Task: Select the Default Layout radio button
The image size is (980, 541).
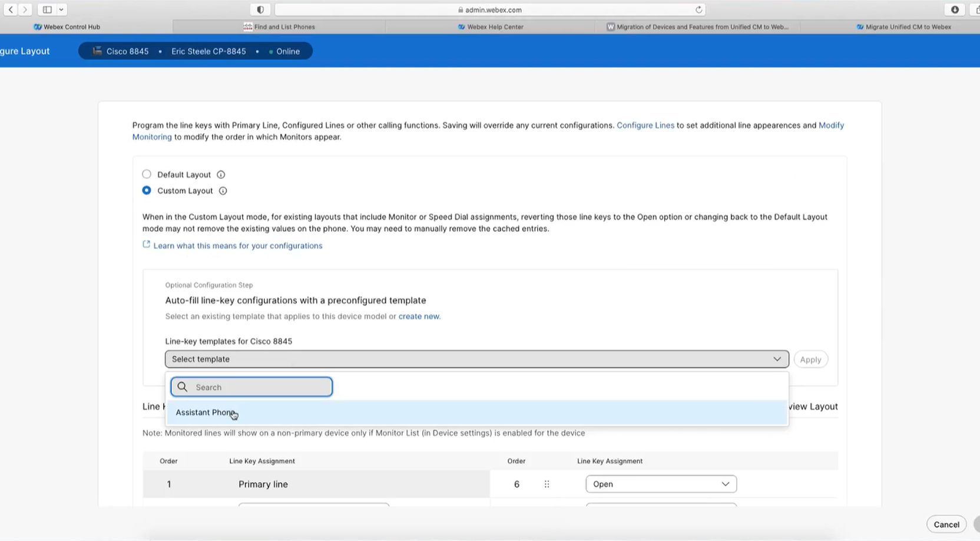Action: click(x=147, y=174)
